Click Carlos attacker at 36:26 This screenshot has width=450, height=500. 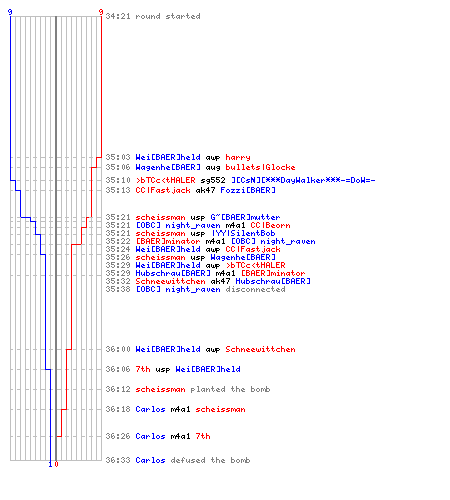[150, 436]
